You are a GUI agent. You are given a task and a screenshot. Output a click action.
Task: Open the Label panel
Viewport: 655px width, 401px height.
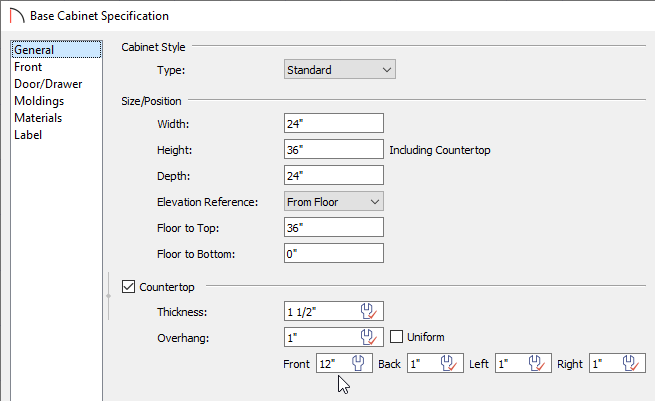click(x=28, y=135)
